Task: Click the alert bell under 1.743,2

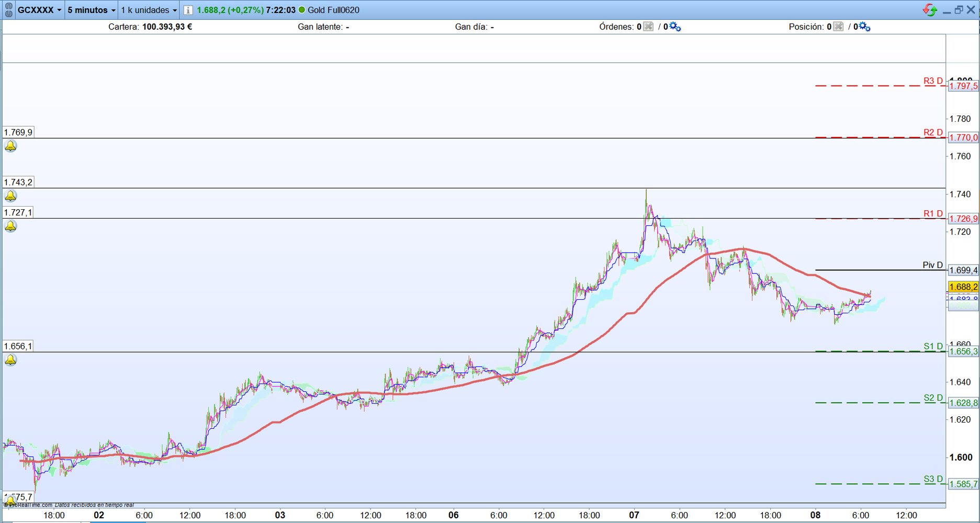Action: (10, 196)
